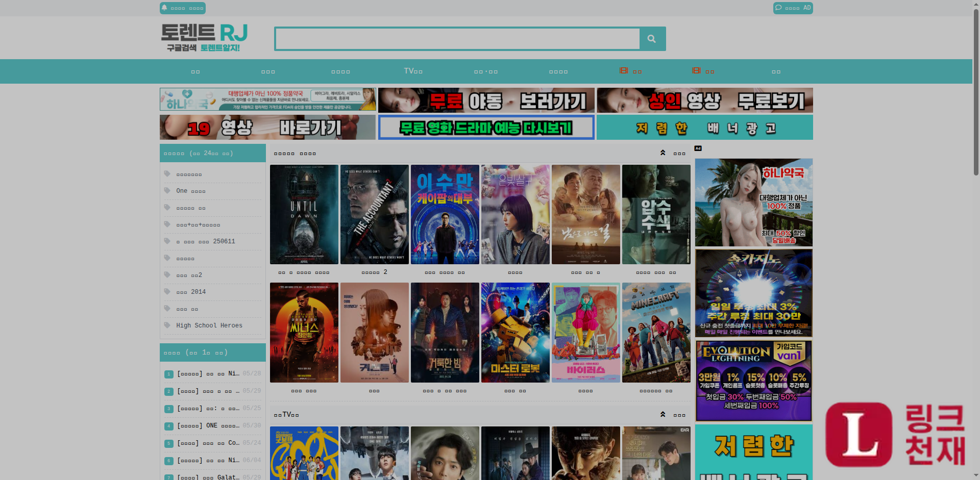The image size is (980, 480).
Task: Open the 'High School Heroes' keyword link
Action: (209, 325)
